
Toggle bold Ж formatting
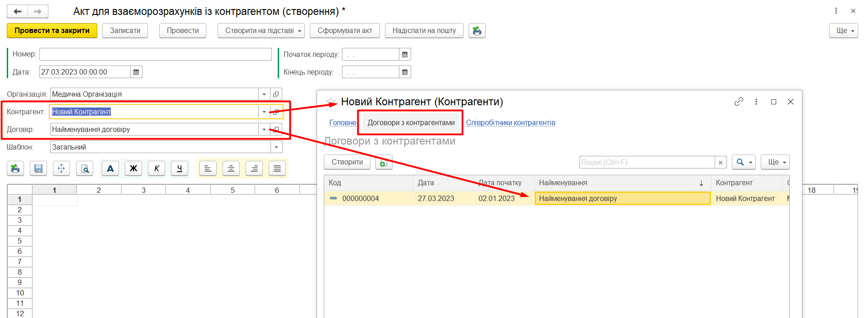pos(133,168)
